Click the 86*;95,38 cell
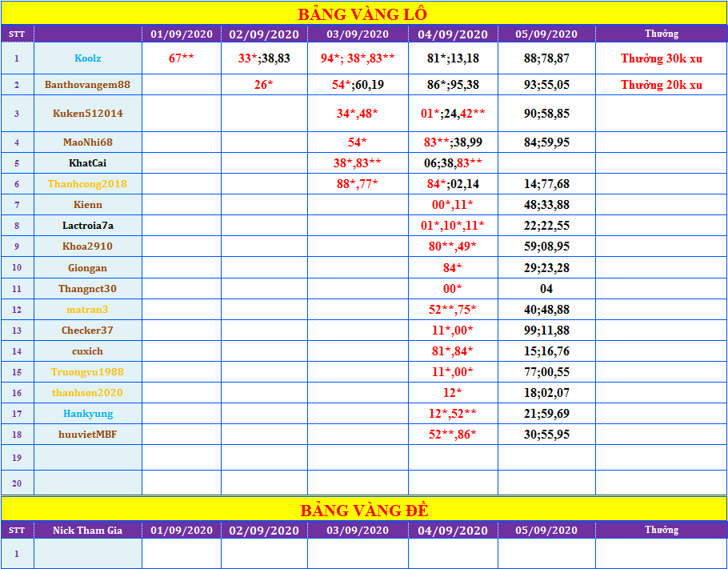This screenshot has height=569, width=728. point(453,85)
